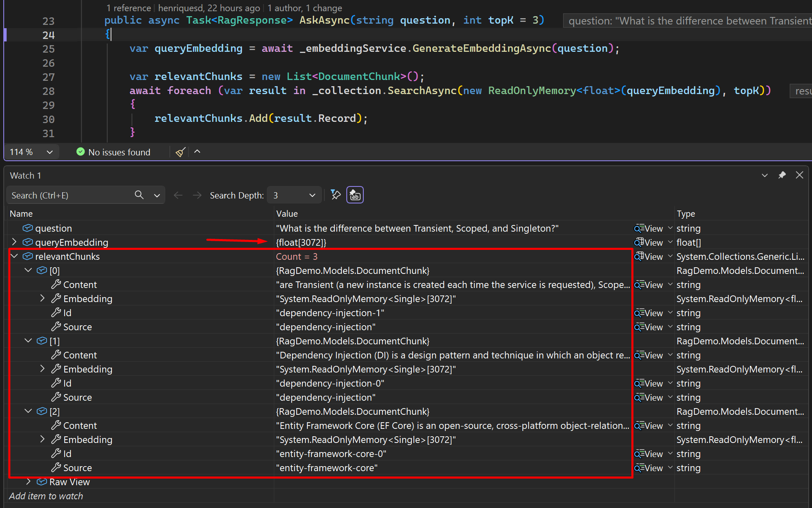Screen dimensions: 812x508
Task: Toggle the highlighted text view button
Action: click(355, 195)
